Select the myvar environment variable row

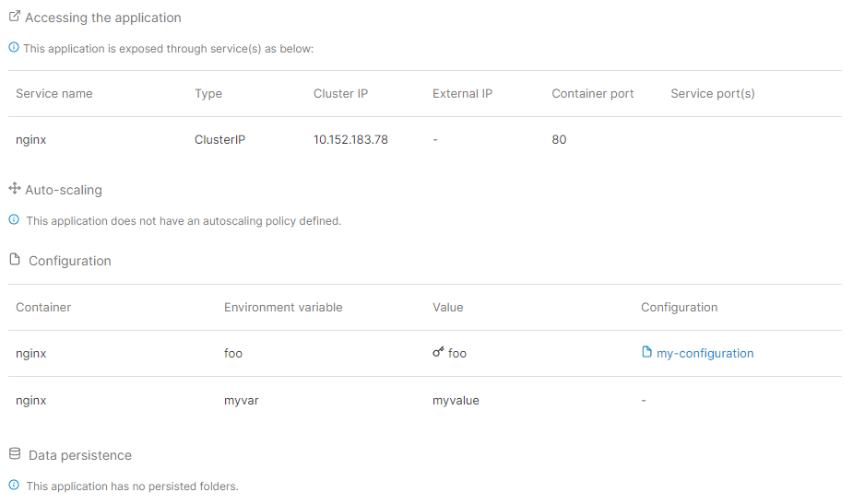pos(425,400)
